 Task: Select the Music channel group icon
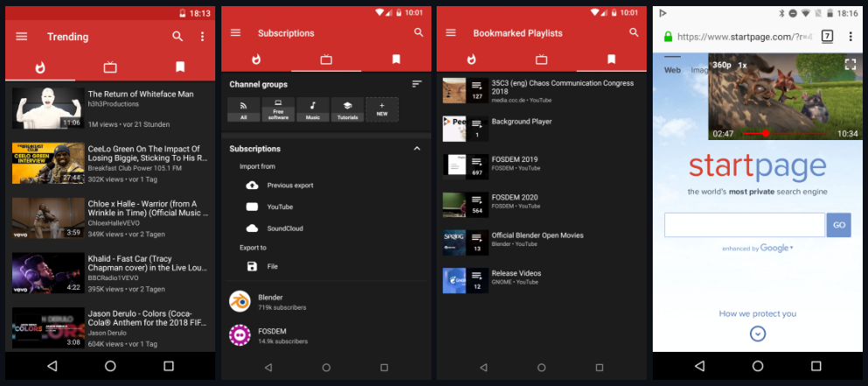pos(312,109)
